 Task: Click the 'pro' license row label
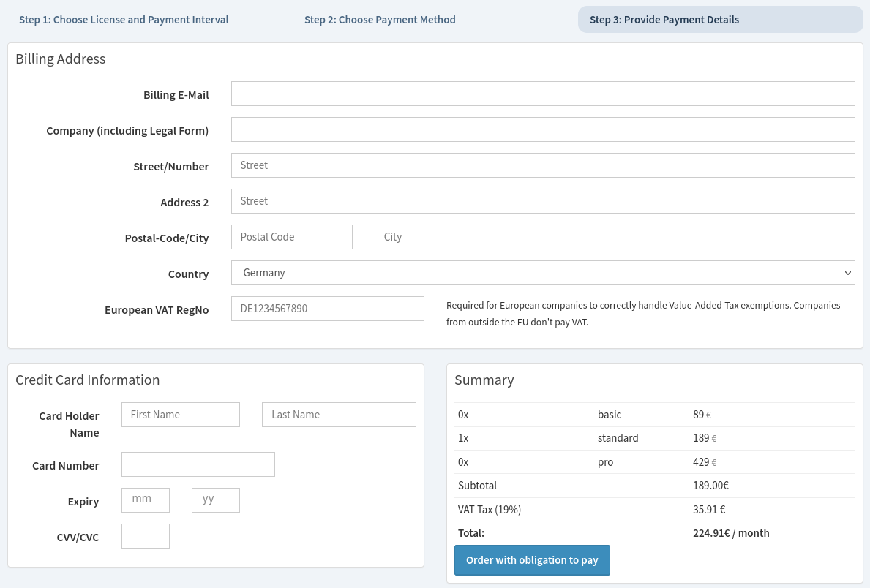click(605, 462)
